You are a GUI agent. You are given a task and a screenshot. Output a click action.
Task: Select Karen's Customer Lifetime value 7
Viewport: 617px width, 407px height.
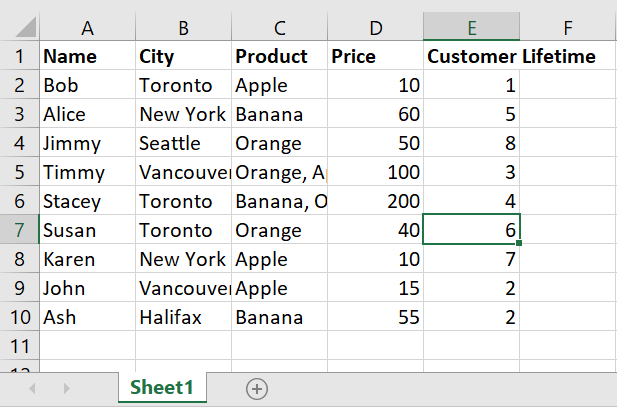click(x=471, y=259)
